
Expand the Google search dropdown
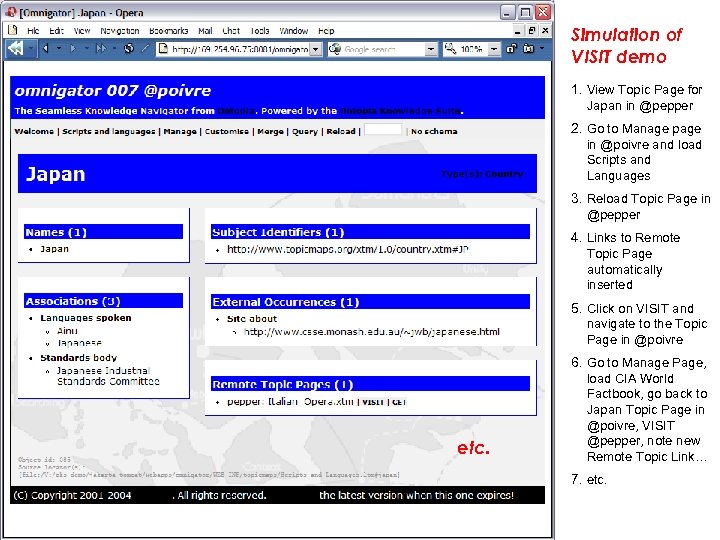click(x=431, y=49)
